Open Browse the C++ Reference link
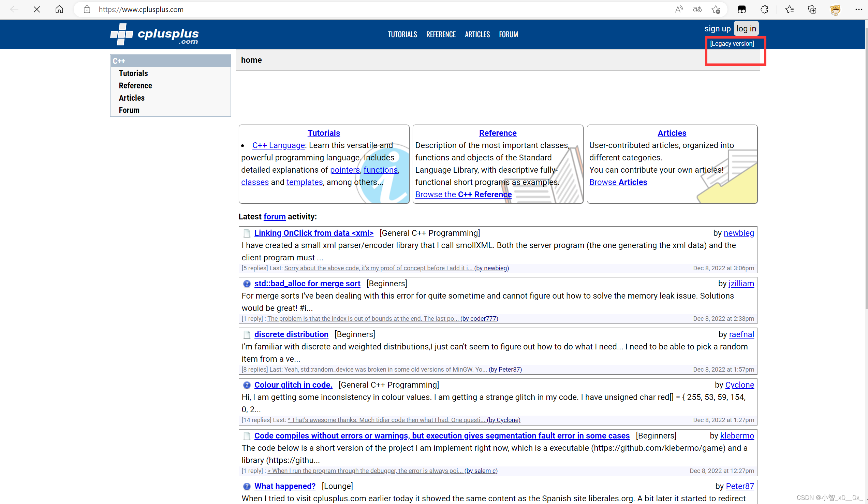 (463, 195)
